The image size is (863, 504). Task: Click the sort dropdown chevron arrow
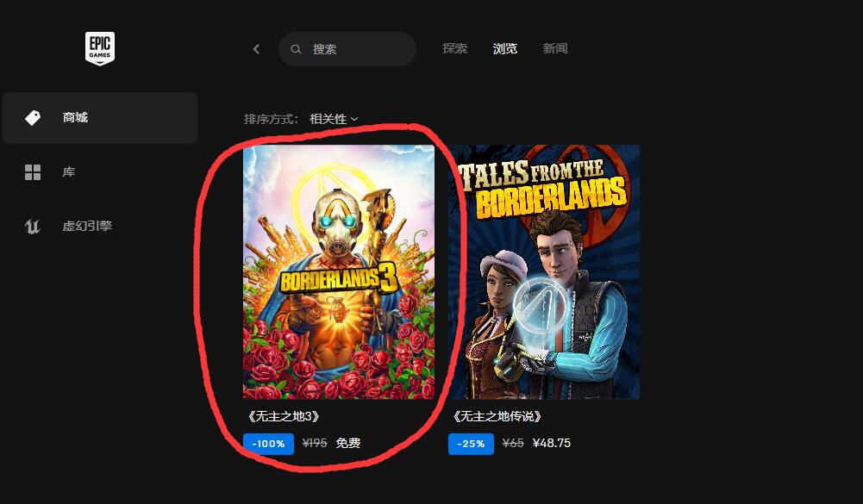point(353,120)
